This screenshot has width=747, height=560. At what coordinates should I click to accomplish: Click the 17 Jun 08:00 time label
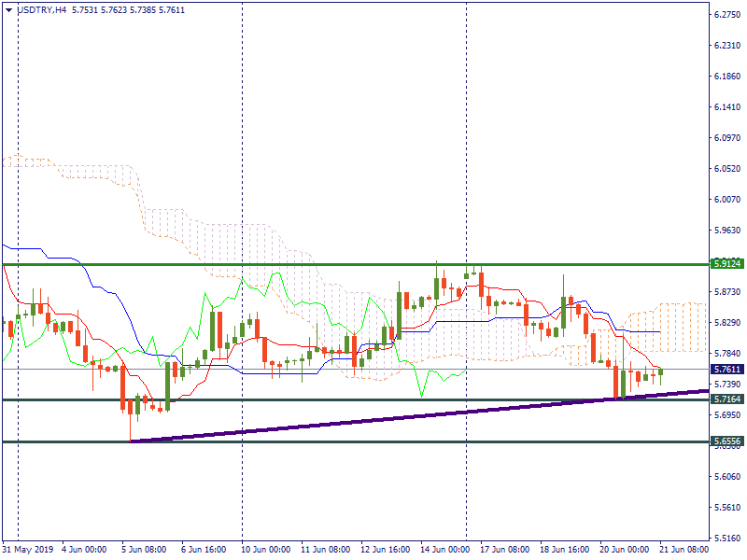pyautogui.click(x=506, y=550)
